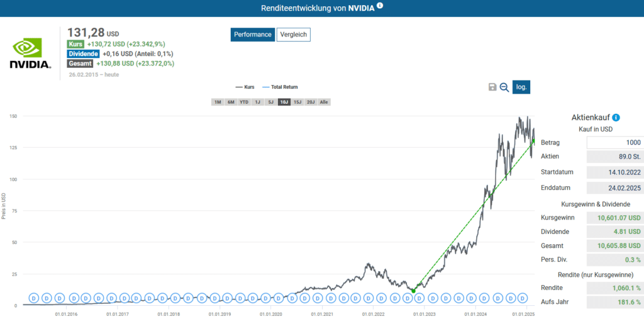This screenshot has width=644, height=319.
Task: Zoom out with the magnifier minus icon
Action: click(x=504, y=87)
